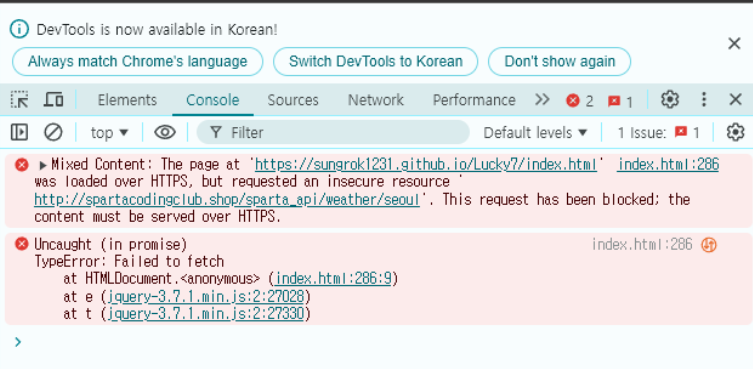Close the DevTools panel
Screen dimensions: 753x369
click(735, 100)
